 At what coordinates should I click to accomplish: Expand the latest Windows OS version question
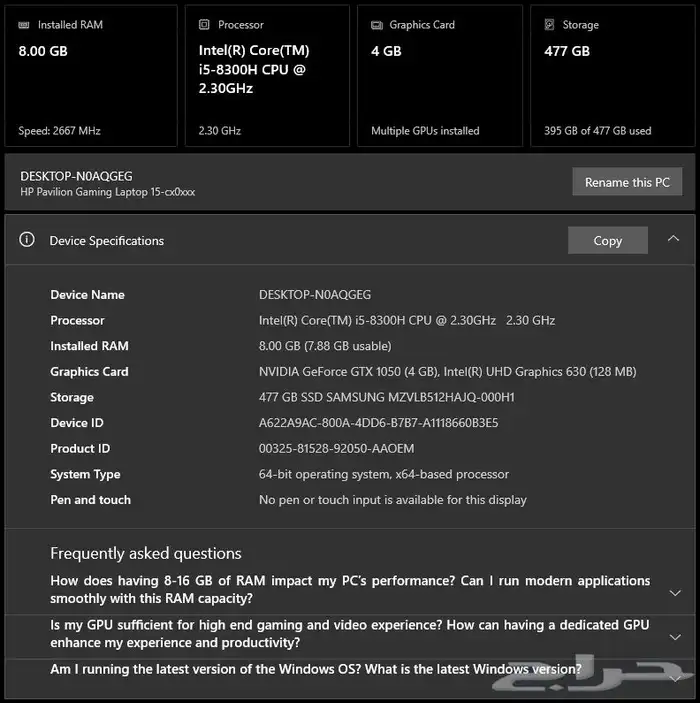coord(675,680)
